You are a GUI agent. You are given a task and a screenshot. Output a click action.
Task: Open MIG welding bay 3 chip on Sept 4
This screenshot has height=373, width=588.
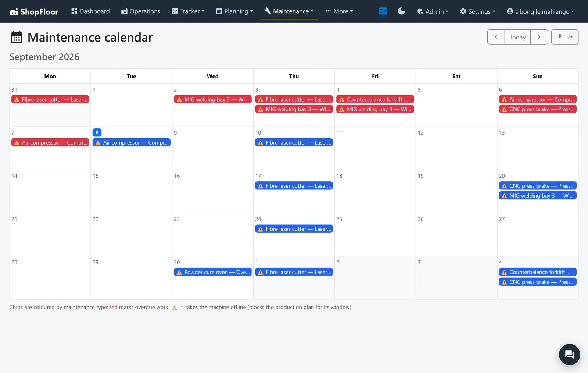375,109
